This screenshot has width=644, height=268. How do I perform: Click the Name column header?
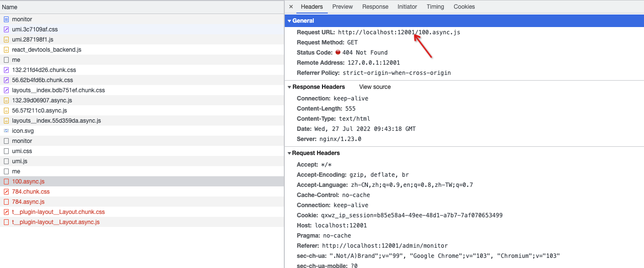(x=142, y=7)
